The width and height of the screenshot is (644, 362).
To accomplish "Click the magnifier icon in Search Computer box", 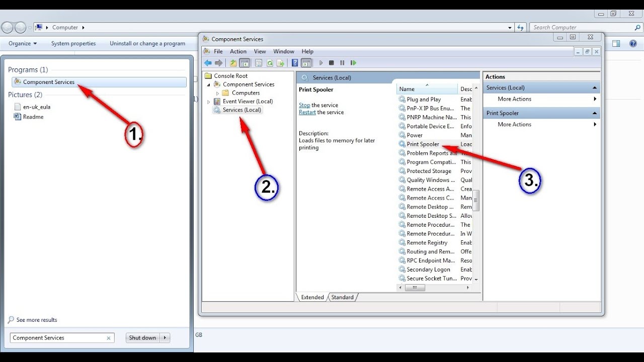I will (637, 28).
